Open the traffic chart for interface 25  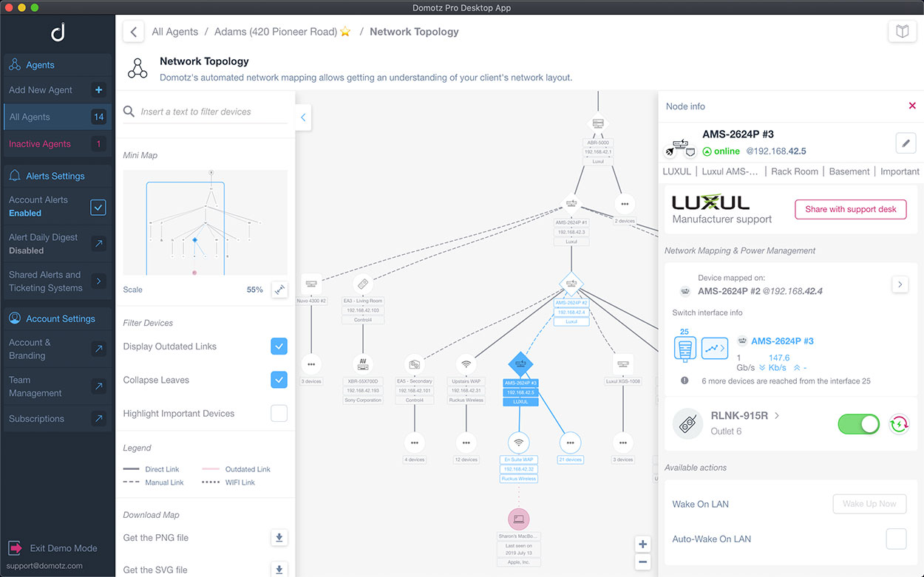coord(715,348)
